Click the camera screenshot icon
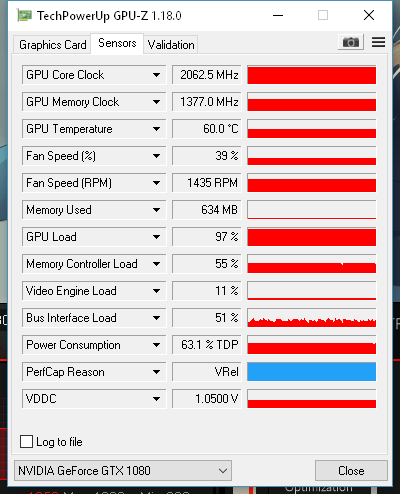 coord(351,42)
